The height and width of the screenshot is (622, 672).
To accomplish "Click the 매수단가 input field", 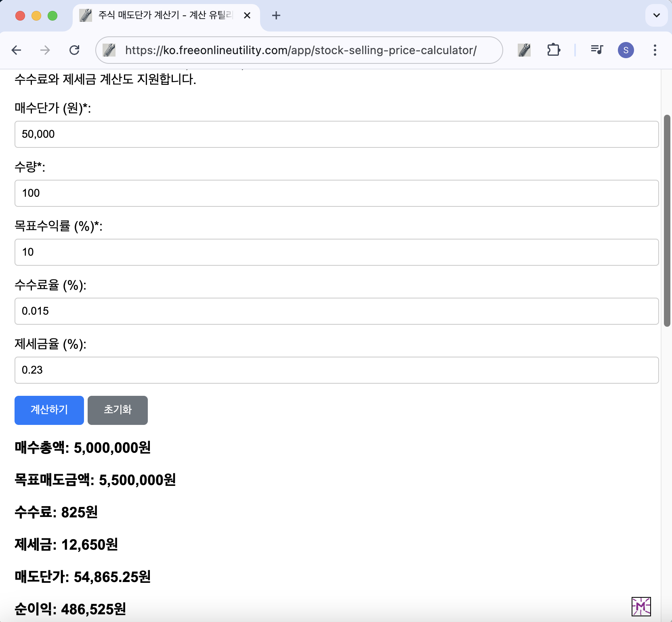I will [x=337, y=134].
